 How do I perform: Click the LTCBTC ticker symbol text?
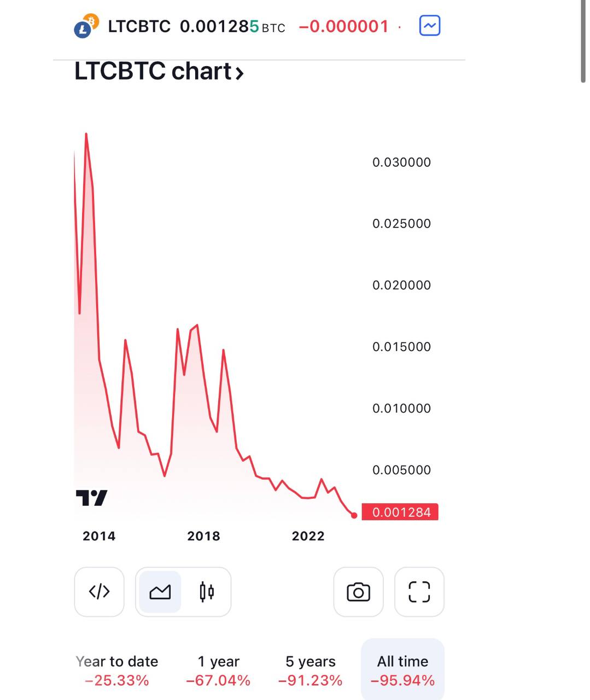(x=139, y=26)
